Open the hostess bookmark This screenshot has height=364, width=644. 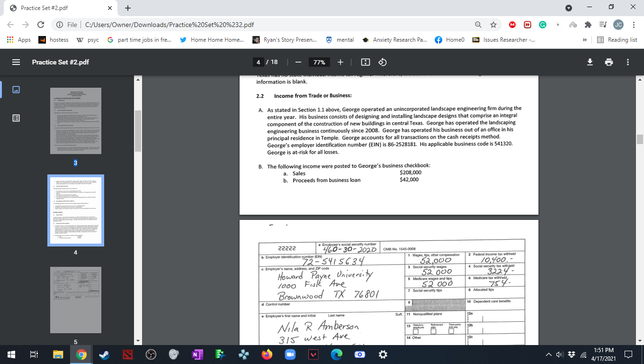coord(53,40)
